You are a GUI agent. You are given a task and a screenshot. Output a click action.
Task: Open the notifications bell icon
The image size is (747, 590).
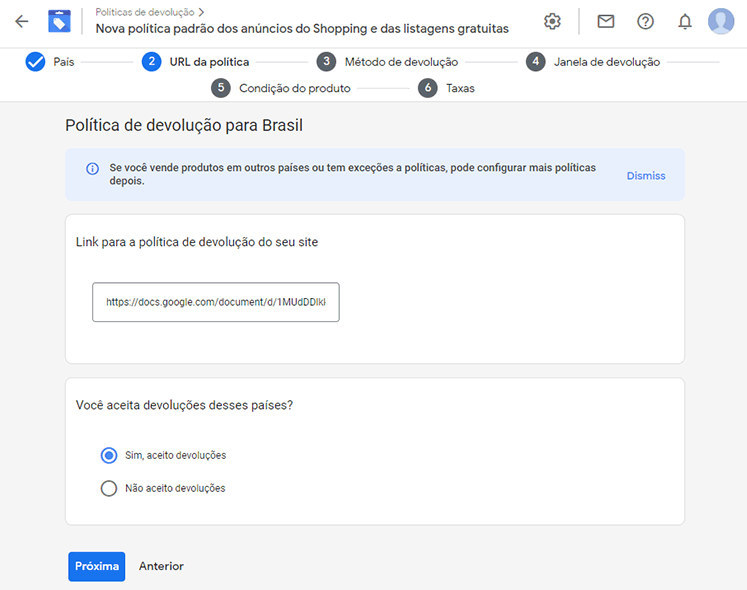click(x=685, y=21)
